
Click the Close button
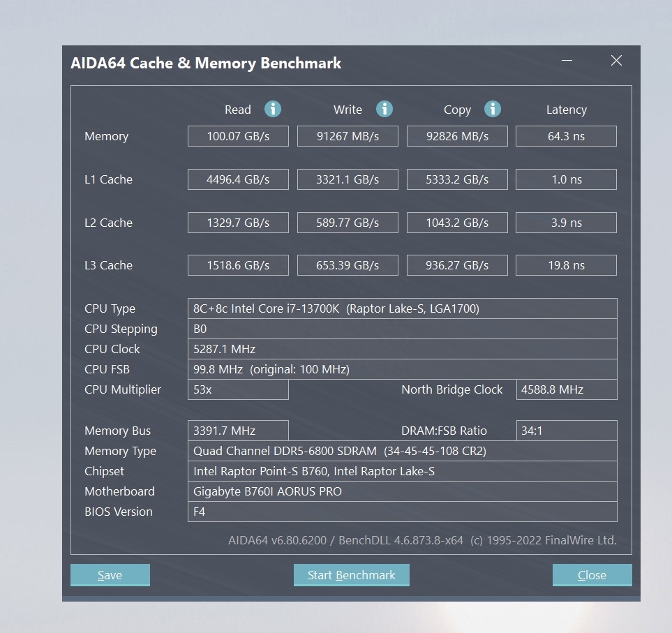(x=592, y=574)
